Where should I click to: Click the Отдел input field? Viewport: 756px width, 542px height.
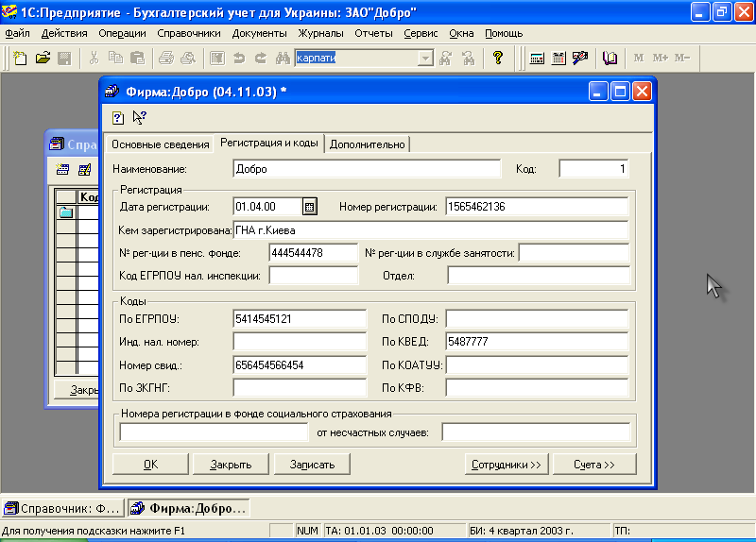click(x=538, y=276)
